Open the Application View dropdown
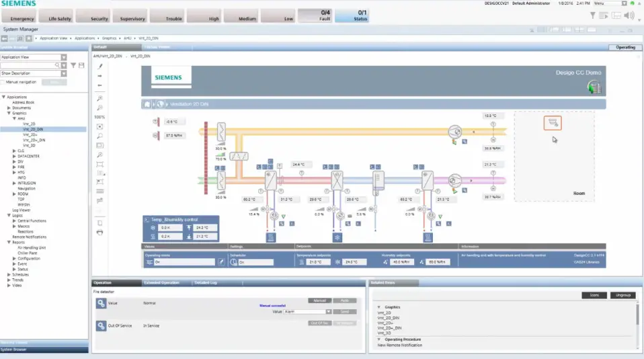The width and height of the screenshot is (644, 359). 64,57
